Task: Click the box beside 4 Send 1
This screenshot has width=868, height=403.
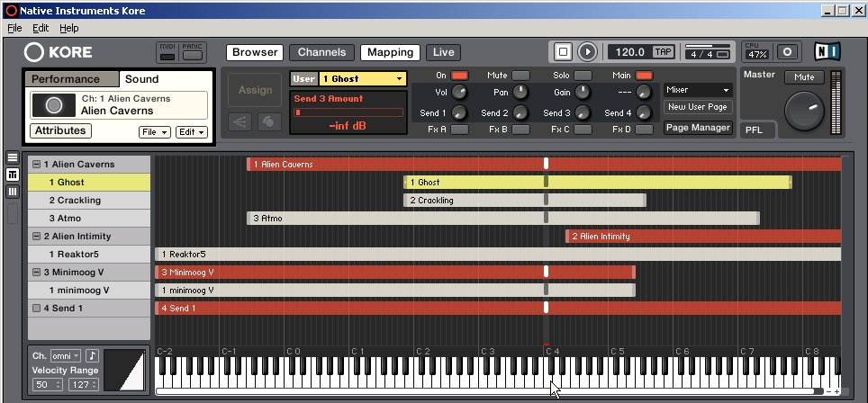Action: (x=37, y=308)
